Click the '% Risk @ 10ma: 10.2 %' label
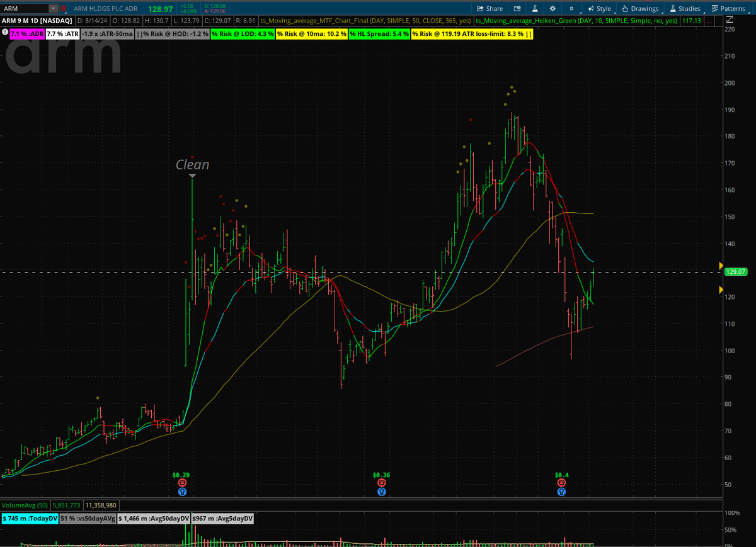 pos(311,33)
